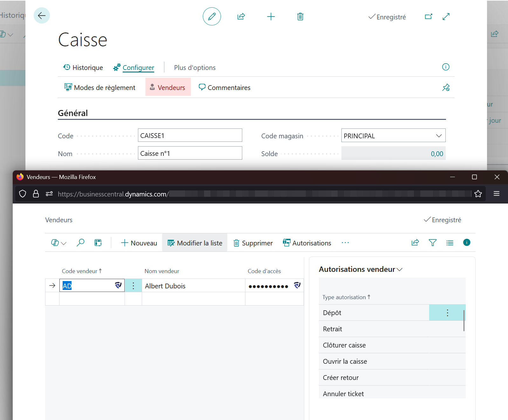Select the Modes de règlement action
508x420 pixels.
click(100, 87)
